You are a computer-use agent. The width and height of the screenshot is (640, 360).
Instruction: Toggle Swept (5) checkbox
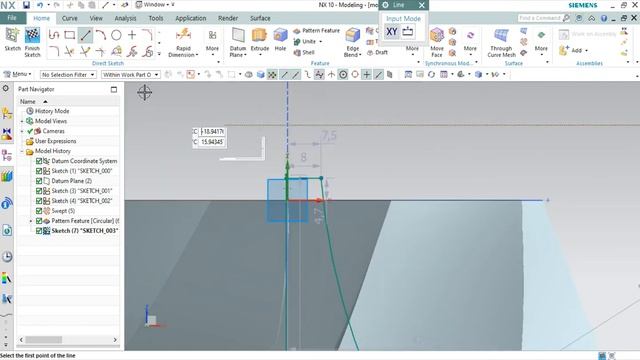pos(39,211)
